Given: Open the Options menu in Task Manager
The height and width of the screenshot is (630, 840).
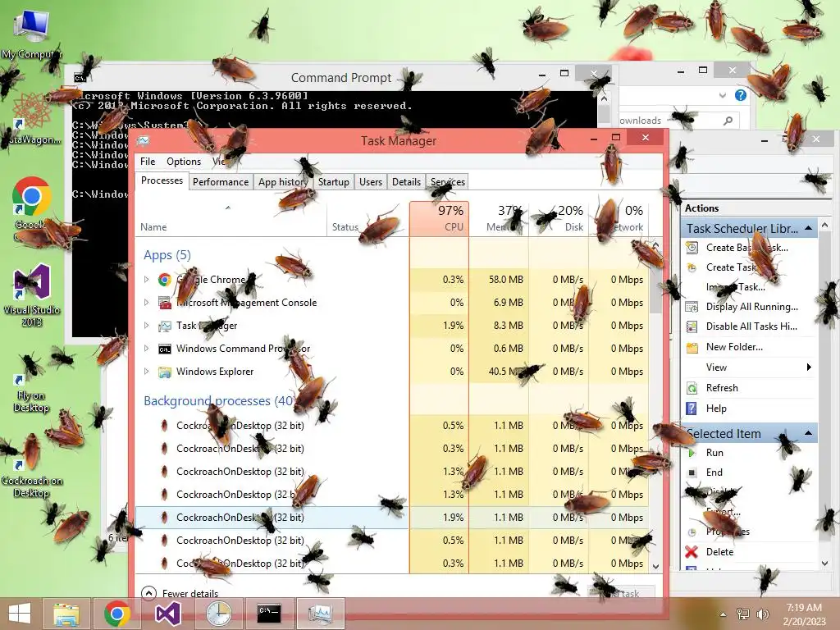Looking at the screenshot, I should pyautogui.click(x=183, y=162).
